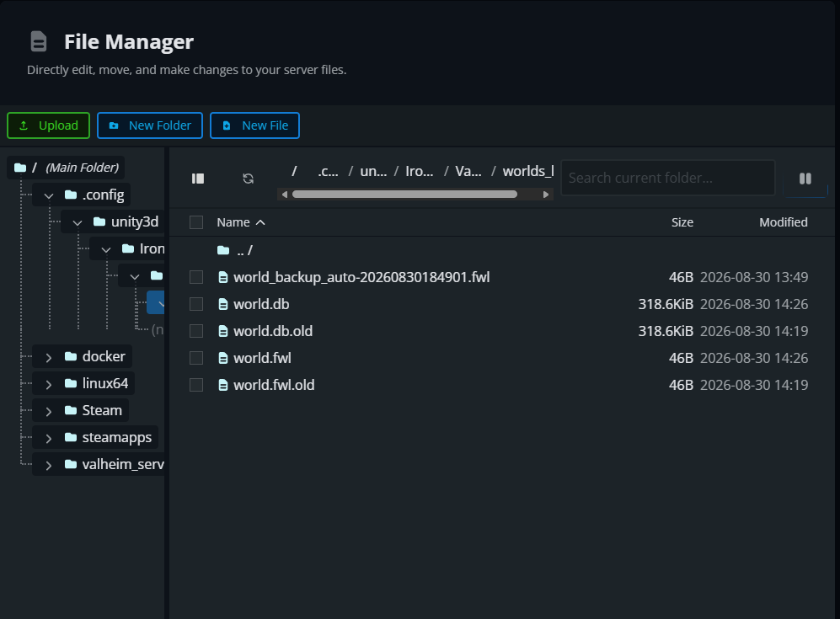Create a New File
The image size is (840, 619).
[254, 125]
